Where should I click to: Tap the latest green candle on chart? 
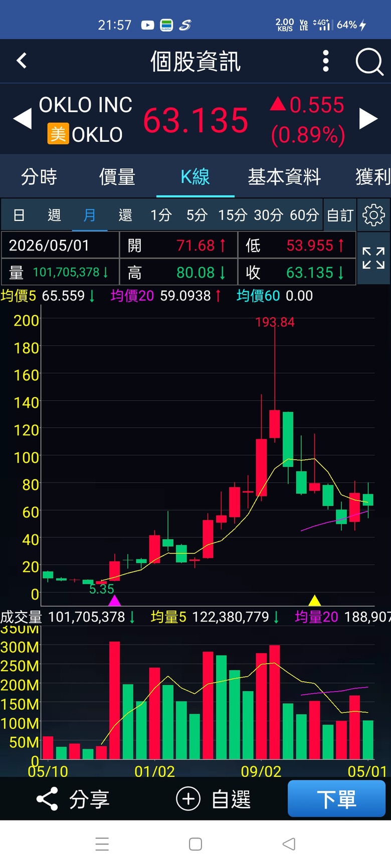[368, 500]
